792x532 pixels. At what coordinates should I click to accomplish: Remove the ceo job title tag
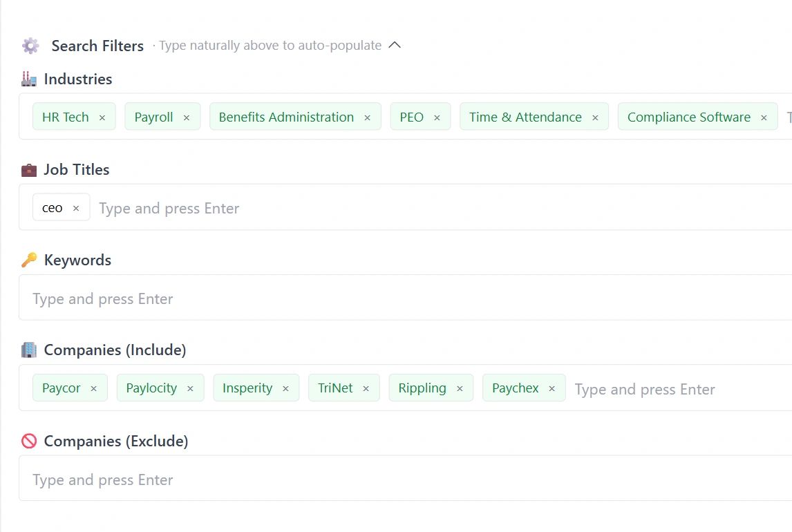click(76, 208)
